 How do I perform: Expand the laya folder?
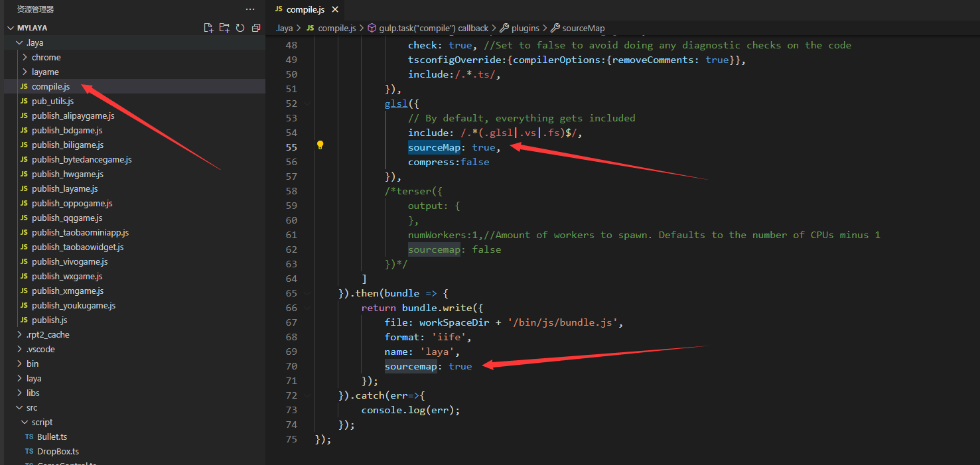click(x=20, y=378)
